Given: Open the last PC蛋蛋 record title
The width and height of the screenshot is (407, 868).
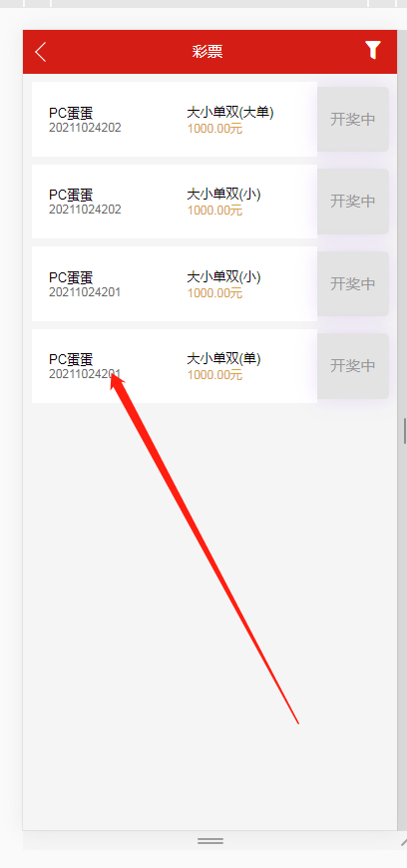Looking at the screenshot, I should coord(71,359).
